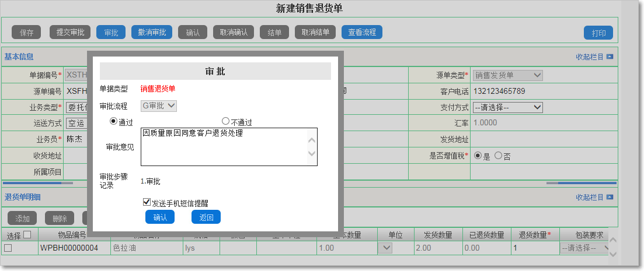Viewport: 644px width, 271px height.
Task: Click the 取消确认 button
Action: (x=234, y=33)
